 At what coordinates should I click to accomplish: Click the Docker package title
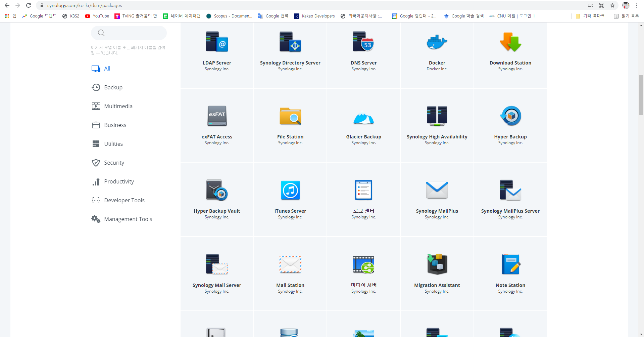pyautogui.click(x=437, y=63)
